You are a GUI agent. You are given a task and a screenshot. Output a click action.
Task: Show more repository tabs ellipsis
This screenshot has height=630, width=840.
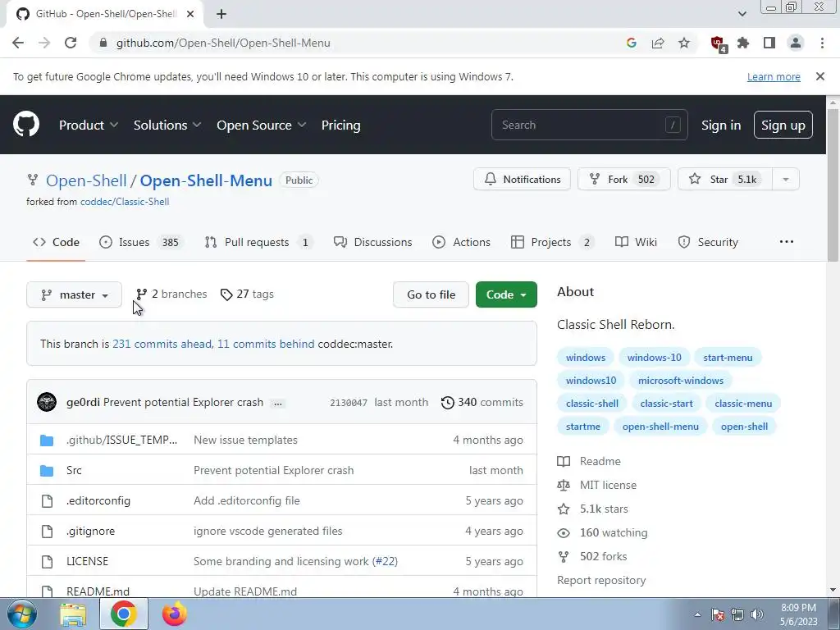(787, 242)
